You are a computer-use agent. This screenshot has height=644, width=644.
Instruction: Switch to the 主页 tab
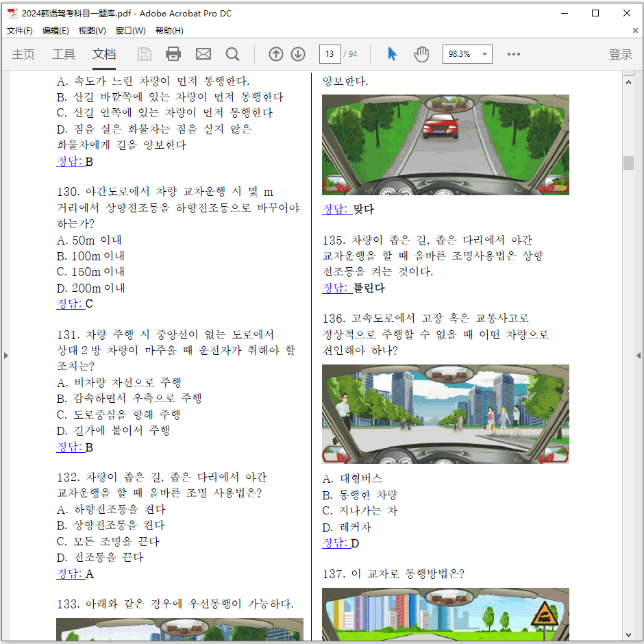[x=23, y=54]
